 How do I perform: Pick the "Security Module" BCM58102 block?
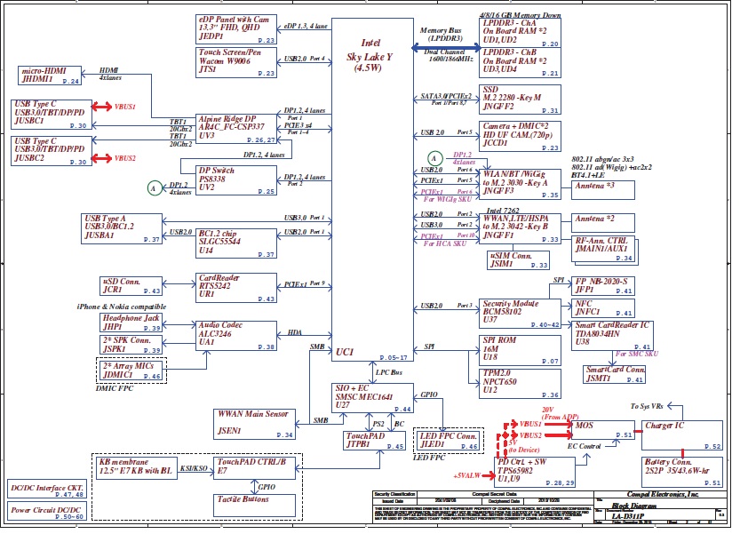521,314
